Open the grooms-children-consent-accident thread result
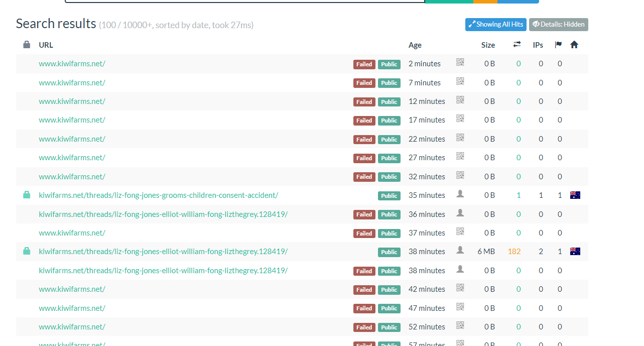The width and height of the screenshot is (644, 346). tap(159, 195)
